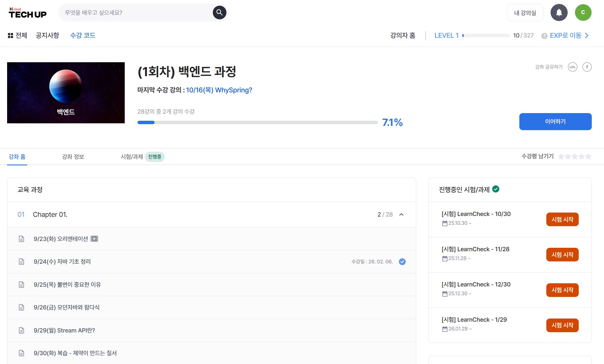Viewport: 604px width, 364px height.
Task: Open all categories grid icon 전체
Action: (x=11, y=36)
